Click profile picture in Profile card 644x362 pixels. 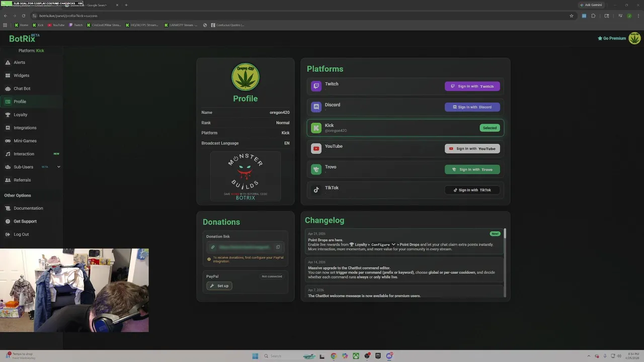pos(246,77)
